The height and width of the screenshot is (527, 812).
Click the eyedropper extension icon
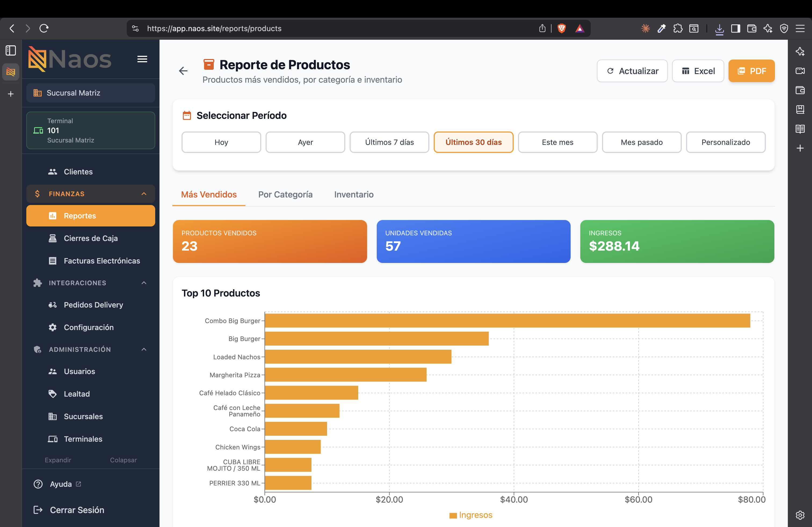click(662, 28)
